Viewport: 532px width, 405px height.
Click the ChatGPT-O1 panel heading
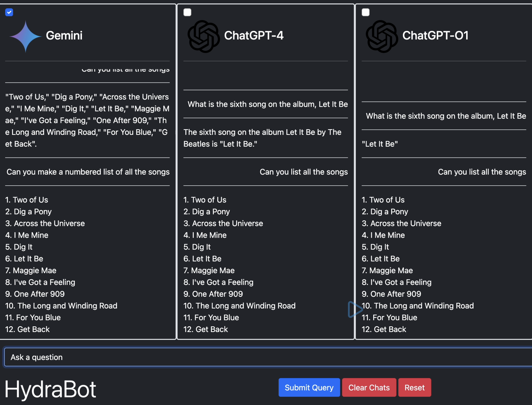point(435,35)
